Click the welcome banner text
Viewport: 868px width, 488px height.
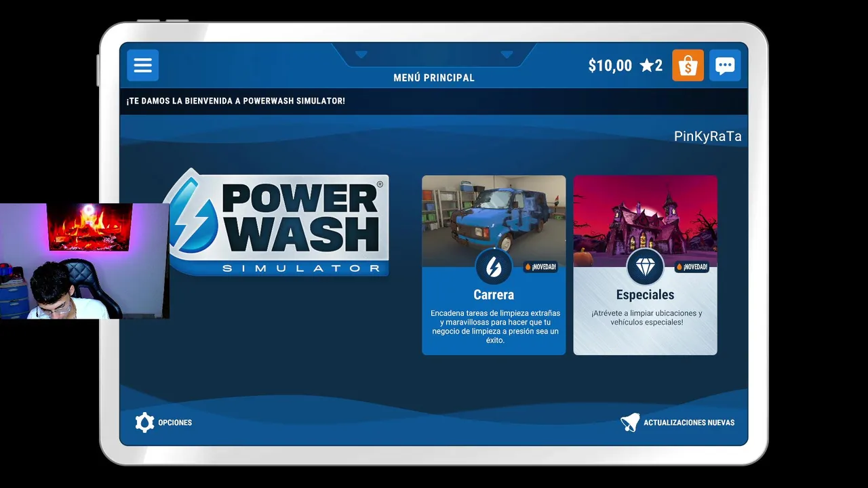pyautogui.click(x=235, y=101)
